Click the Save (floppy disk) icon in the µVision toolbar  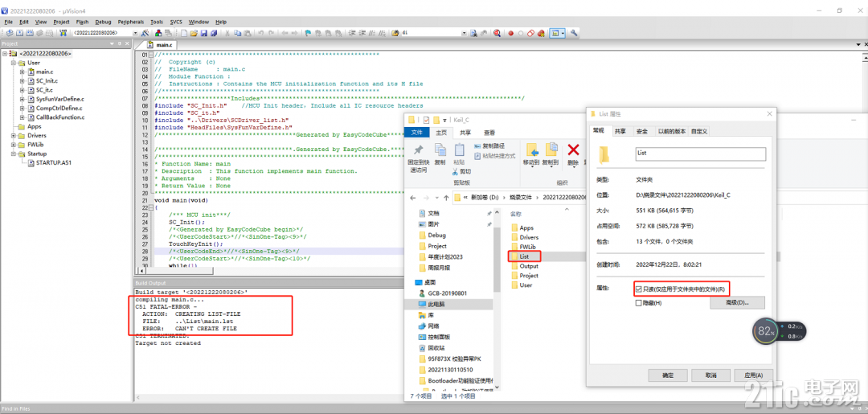pos(203,33)
